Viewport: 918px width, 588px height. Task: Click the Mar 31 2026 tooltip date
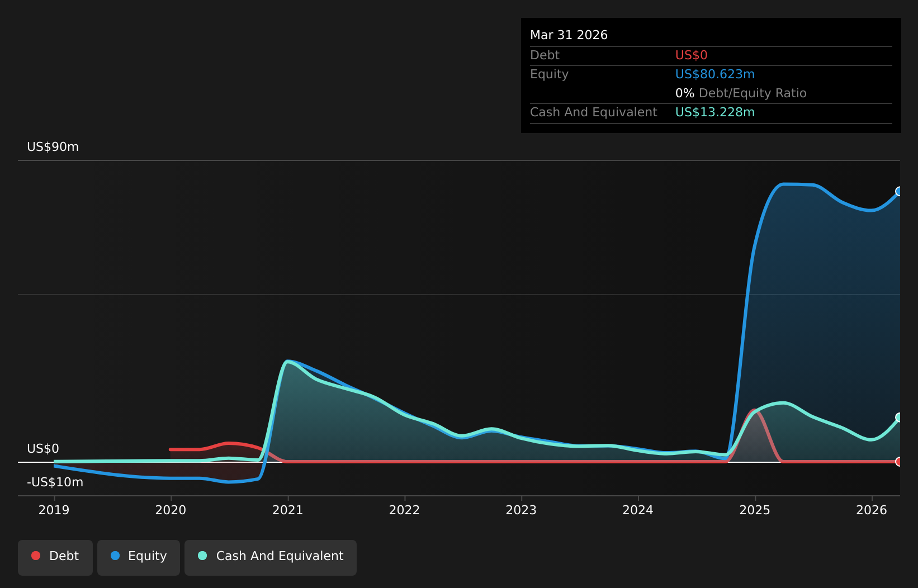click(569, 35)
